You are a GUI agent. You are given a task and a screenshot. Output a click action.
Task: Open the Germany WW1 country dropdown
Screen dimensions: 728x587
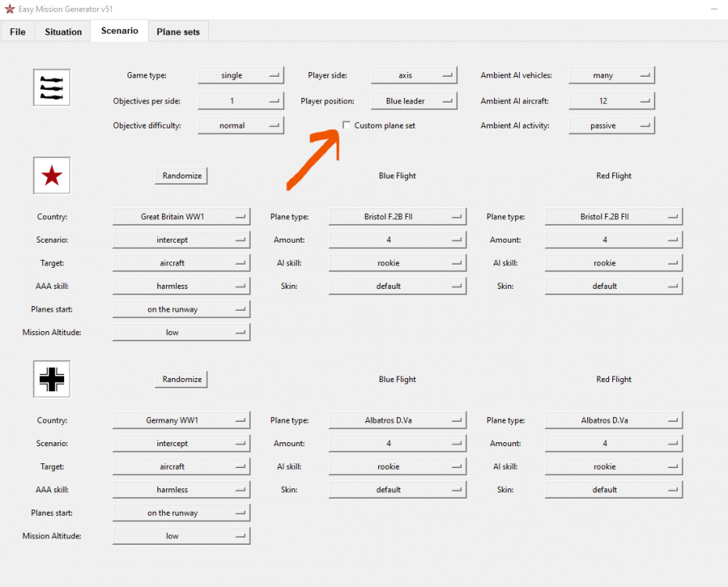pos(181,420)
